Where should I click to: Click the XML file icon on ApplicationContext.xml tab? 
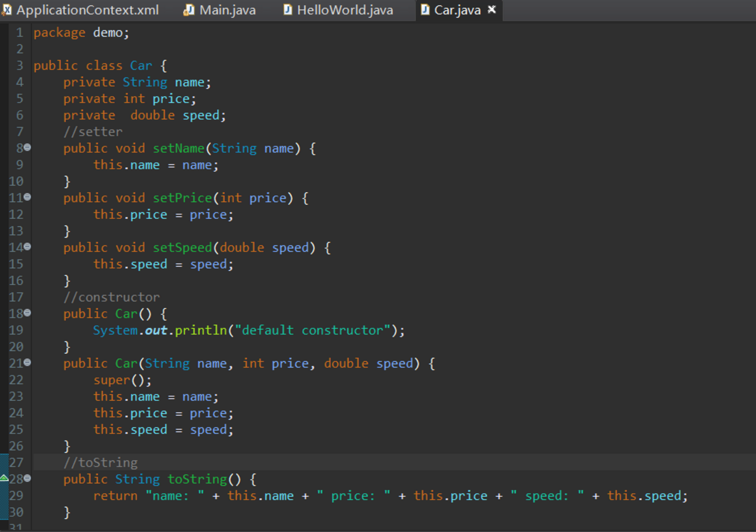(7, 10)
